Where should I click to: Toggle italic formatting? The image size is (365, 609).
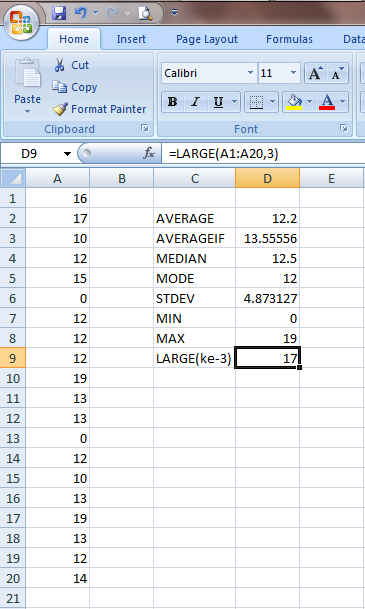tap(195, 102)
